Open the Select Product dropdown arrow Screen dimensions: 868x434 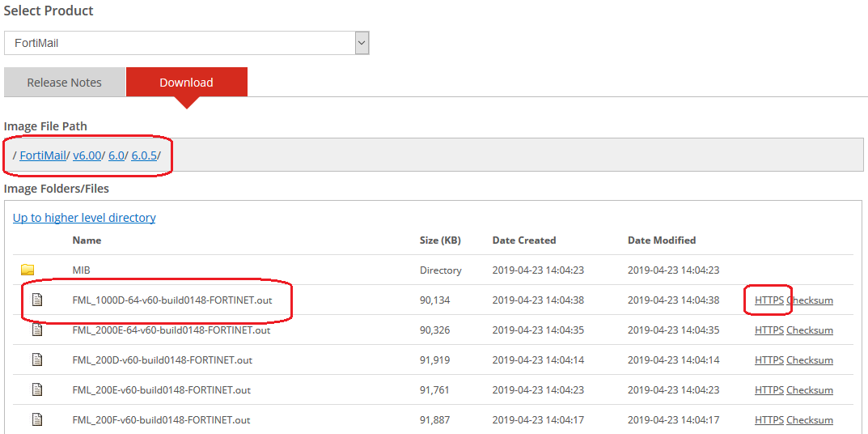[x=362, y=43]
